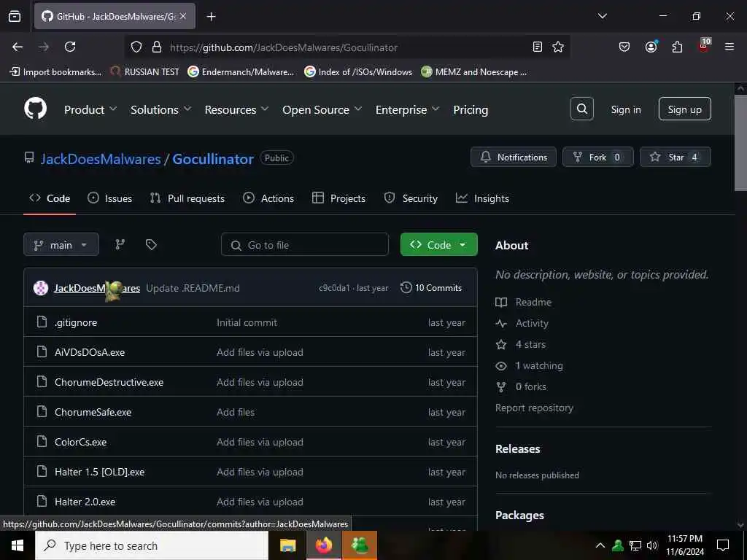Click the Report repository link

[534, 408]
